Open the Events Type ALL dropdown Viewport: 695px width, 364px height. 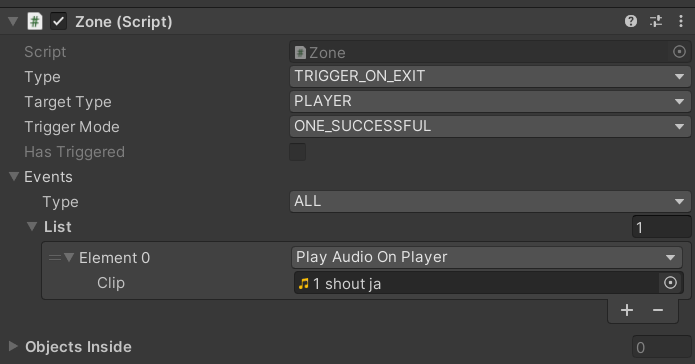tap(490, 201)
